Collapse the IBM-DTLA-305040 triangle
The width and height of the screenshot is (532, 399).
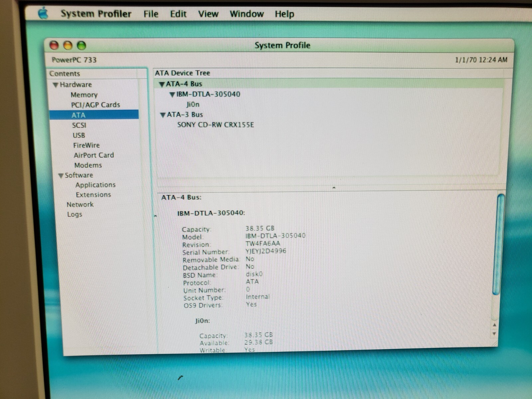pos(172,95)
